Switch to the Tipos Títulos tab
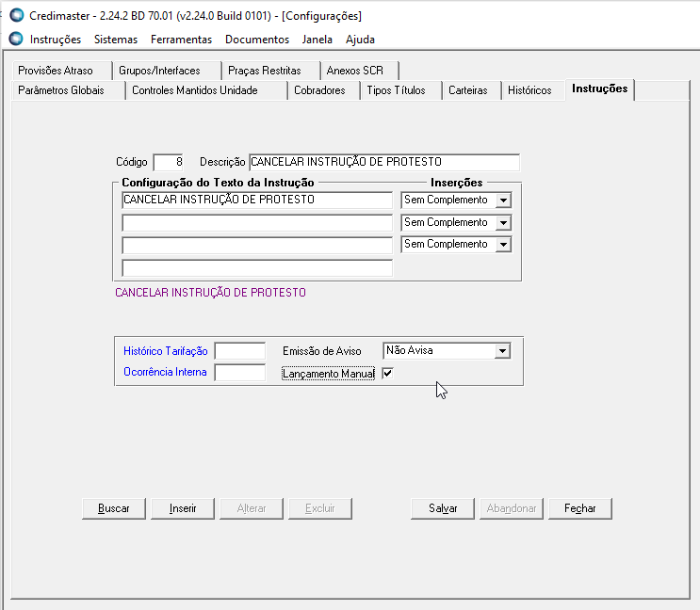Viewport: 700px width, 610px height. [401, 90]
